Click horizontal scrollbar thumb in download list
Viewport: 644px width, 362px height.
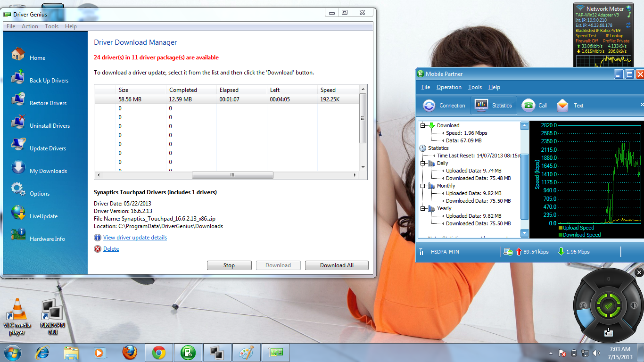(232, 175)
